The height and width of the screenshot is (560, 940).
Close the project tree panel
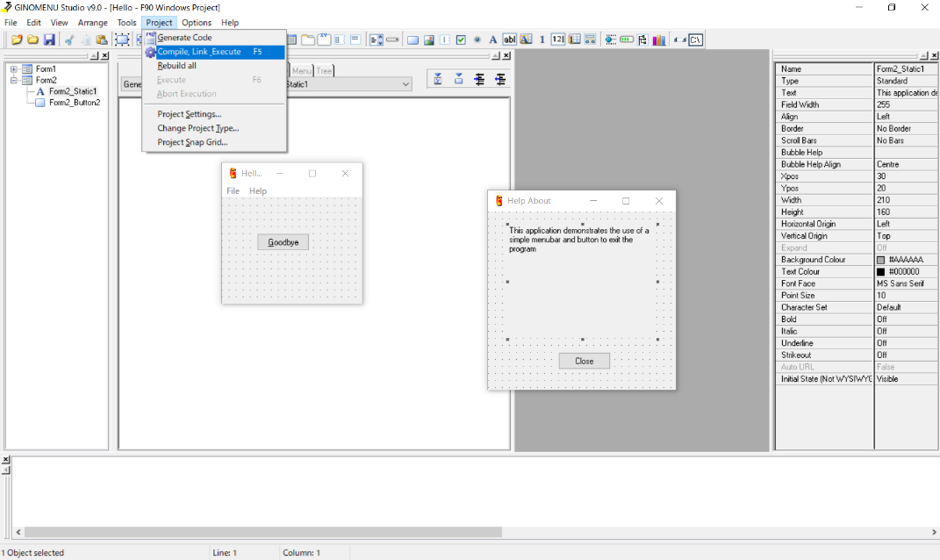[x=105, y=56]
